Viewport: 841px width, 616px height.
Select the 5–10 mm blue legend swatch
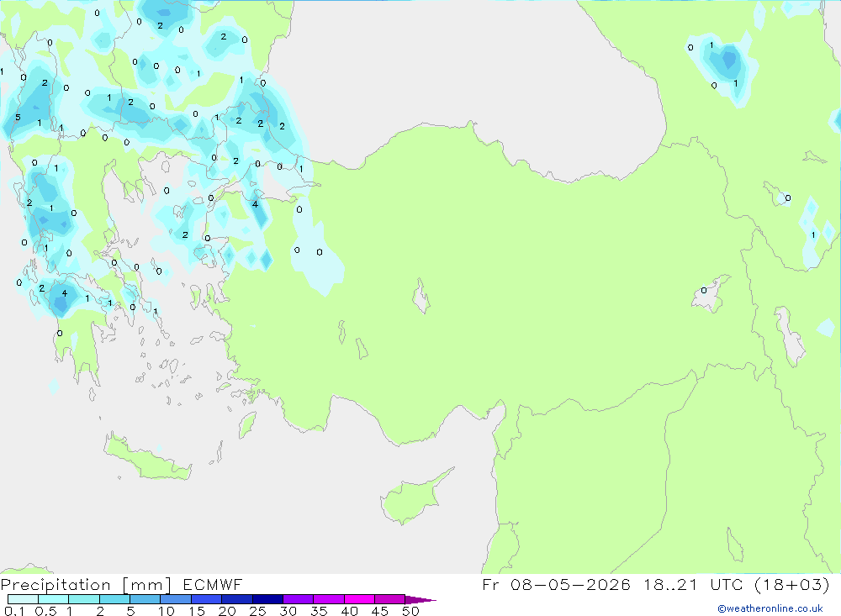(145, 599)
